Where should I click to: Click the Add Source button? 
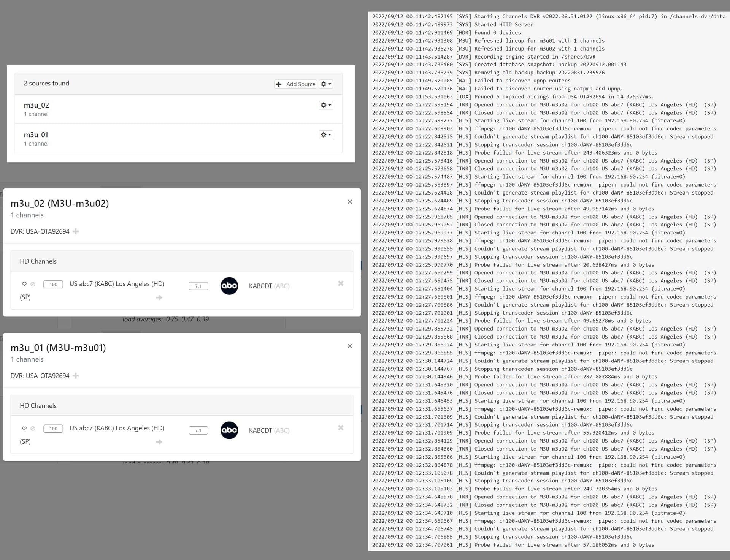coord(296,84)
